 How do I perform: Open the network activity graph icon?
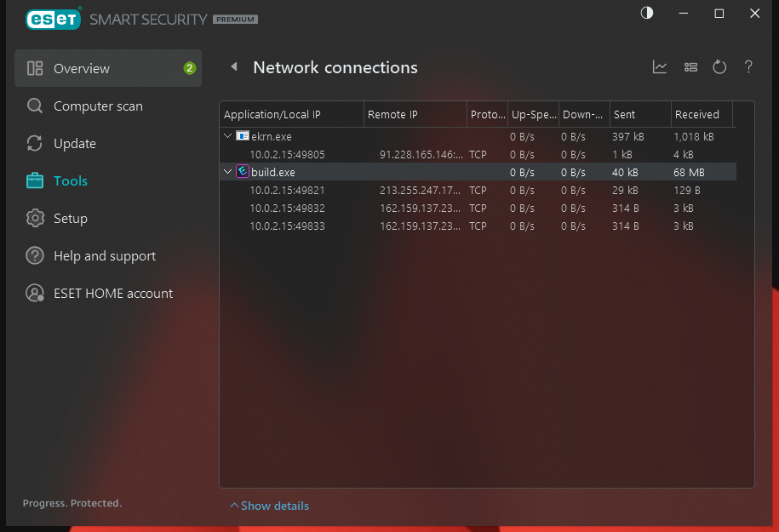pos(660,66)
